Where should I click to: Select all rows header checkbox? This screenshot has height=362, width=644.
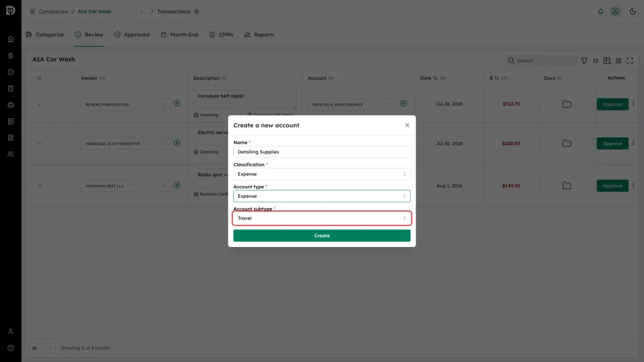tap(64, 78)
